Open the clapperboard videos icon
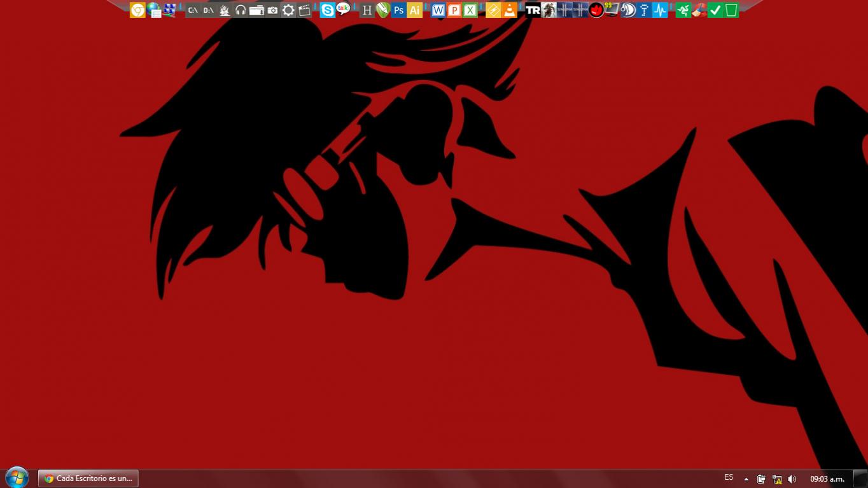 coord(304,10)
